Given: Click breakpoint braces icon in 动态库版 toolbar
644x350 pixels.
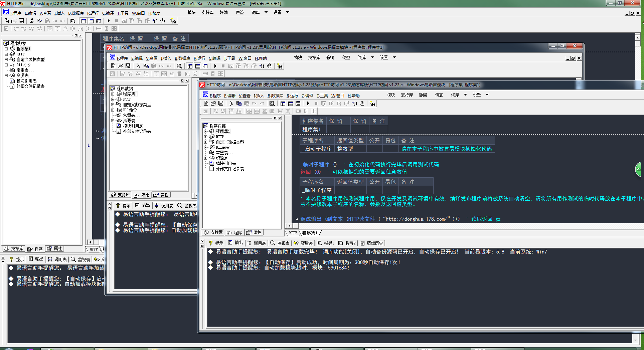Looking at the screenshot, I should click(x=354, y=104).
